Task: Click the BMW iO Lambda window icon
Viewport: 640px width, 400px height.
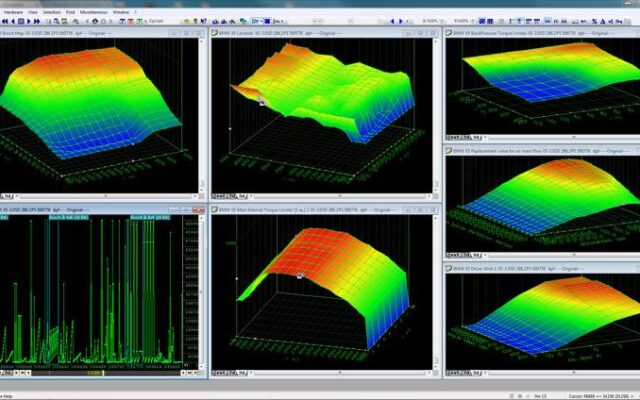Action: click(216, 32)
